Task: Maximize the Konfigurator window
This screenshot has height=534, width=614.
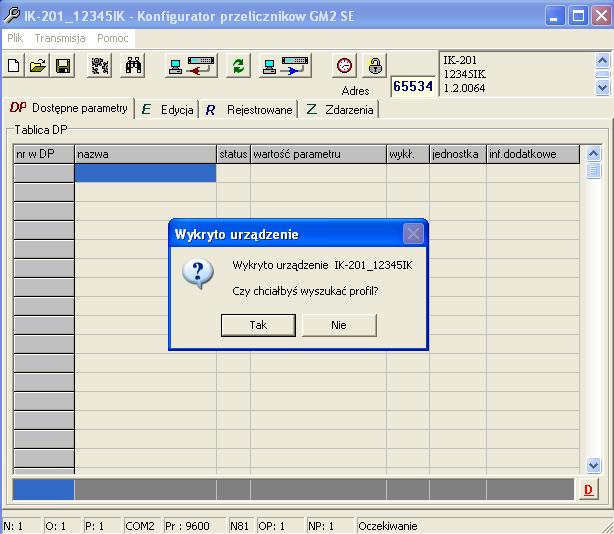Action: (x=578, y=16)
